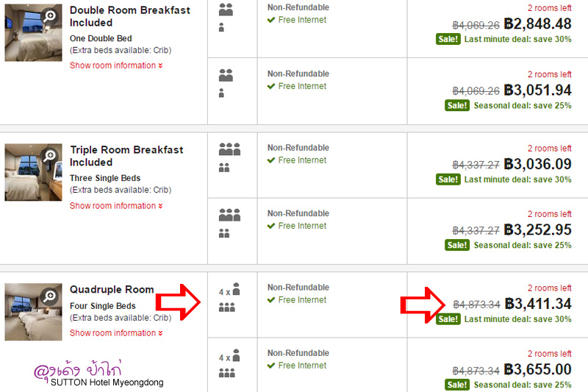Select the Quadruple Room title
This screenshot has height=392, width=588.
[x=112, y=290]
